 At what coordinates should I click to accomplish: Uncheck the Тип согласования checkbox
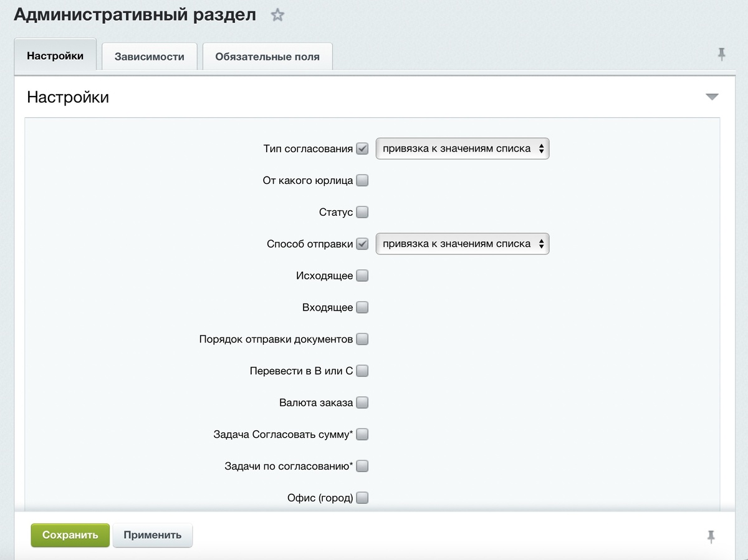[x=362, y=149]
